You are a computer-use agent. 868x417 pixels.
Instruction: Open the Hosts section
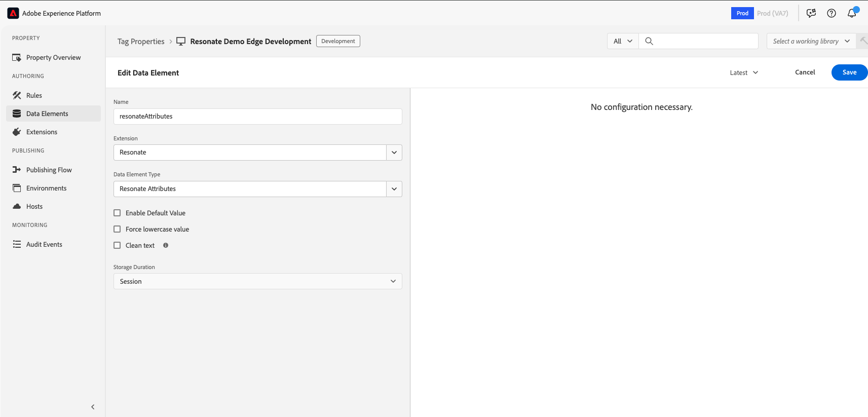pyautogui.click(x=53, y=206)
